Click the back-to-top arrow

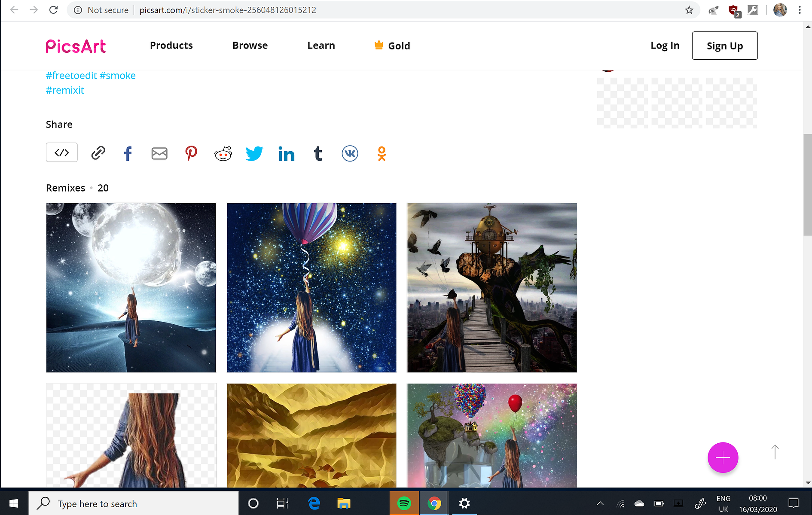click(x=775, y=452)
